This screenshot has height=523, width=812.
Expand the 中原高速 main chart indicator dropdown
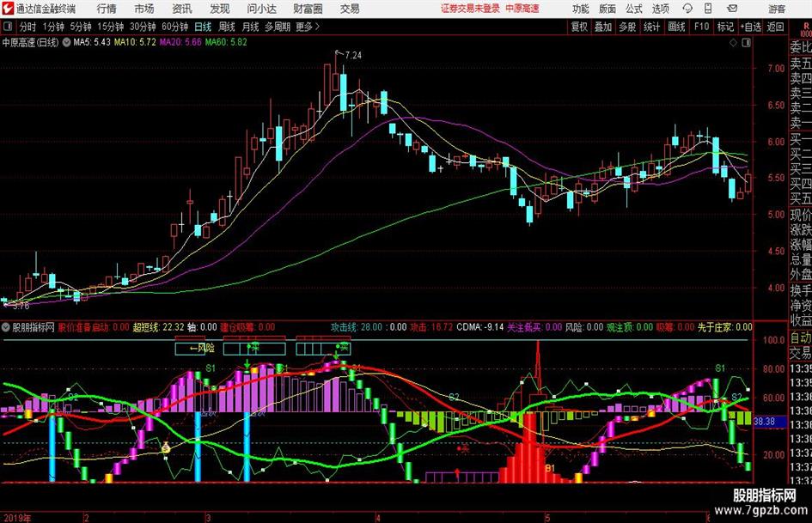(x=66, y=42)
